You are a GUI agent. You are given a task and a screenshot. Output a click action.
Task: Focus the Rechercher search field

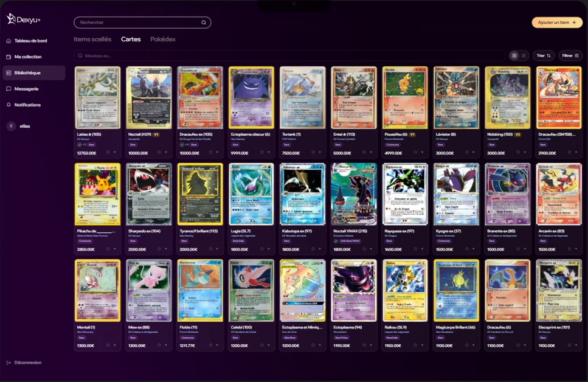[x=142, y=23]
